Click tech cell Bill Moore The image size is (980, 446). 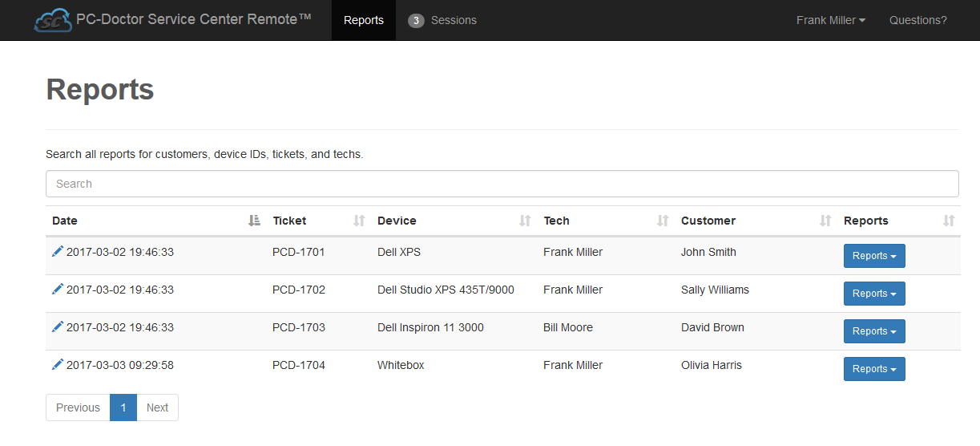[x=568, y=327]
